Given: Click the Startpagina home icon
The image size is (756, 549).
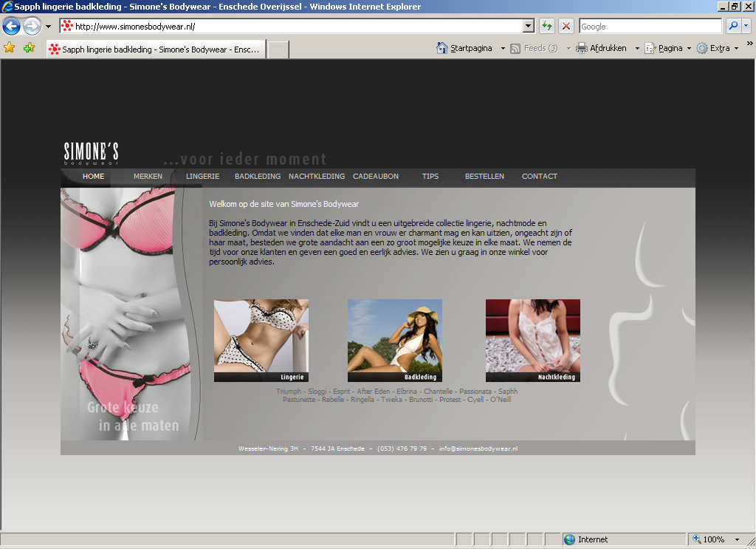Looking at the screenshot, I should 441,48.
